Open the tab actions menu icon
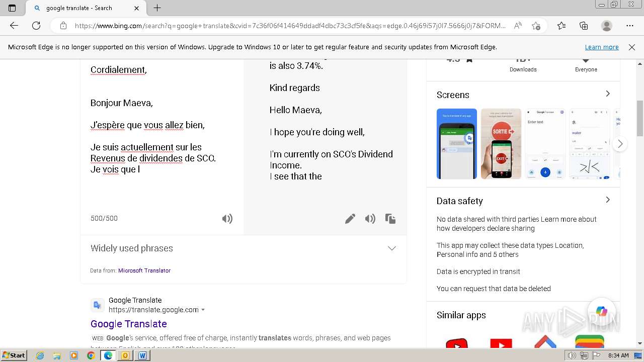Viewport: 644px width, 362px height. pyautogui.click(x=12, y=8)
